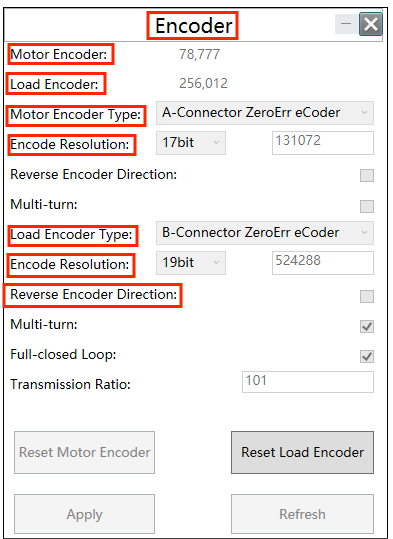Viewport: 393px width, 539px height.
Task: Toggle motor Reverse Encoder Direction checkbox
Action: pyautogui.click(x=367, y=175)
